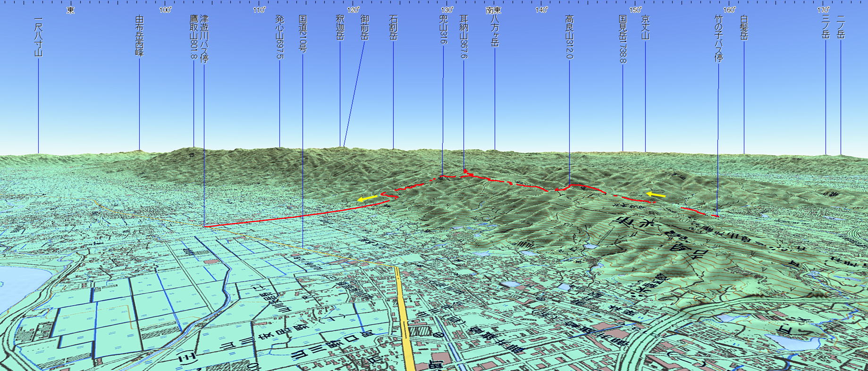Click the left yellow direction arrow

coord(367,198)
